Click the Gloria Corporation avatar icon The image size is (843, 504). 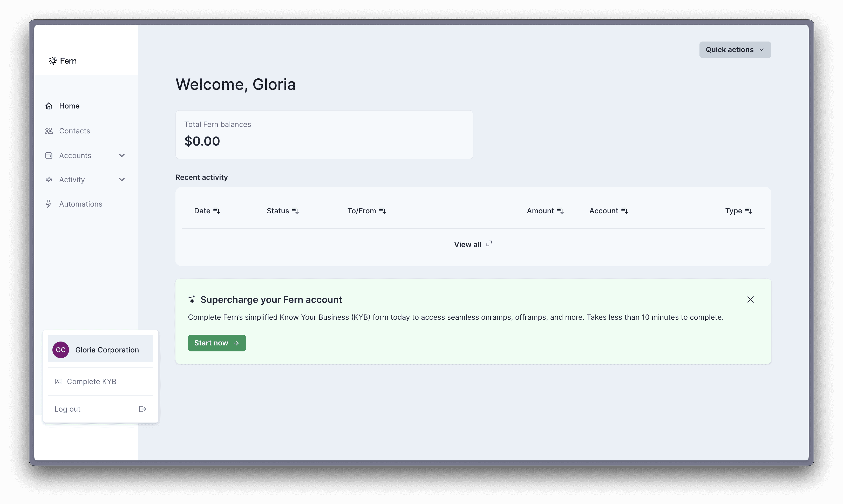[60, 350]
